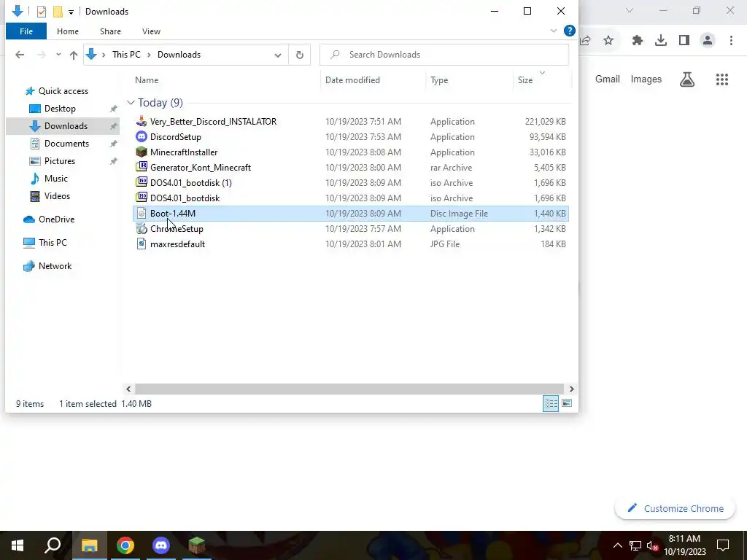Open Network in the navigation pane
The height and width of the screenshot is (560, 747).
click(55, 266)
